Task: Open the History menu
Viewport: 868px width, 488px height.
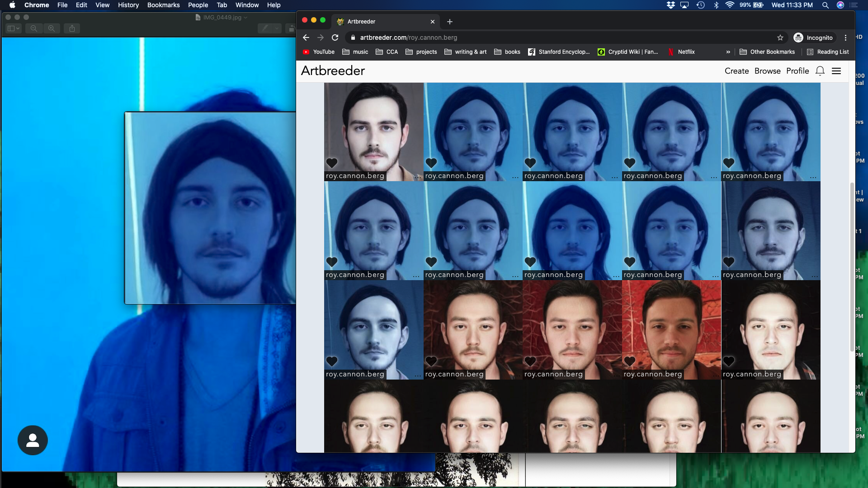Action: pyautogui.click(x=128, y=5)
